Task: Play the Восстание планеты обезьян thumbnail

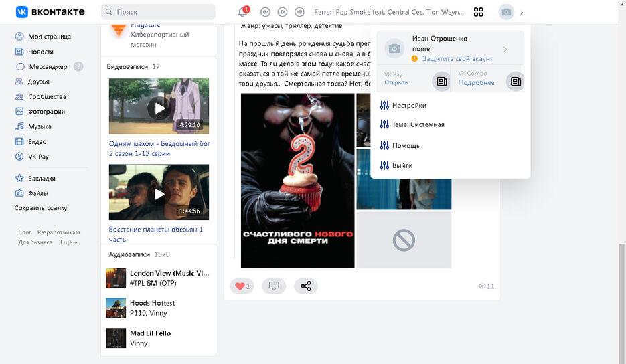Action: click(159, 192)
